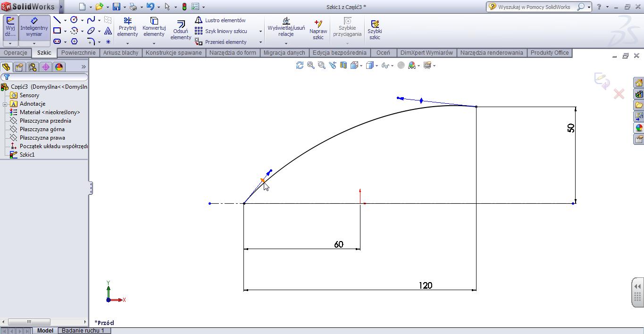This screenshot has height=334, width=644.
Task: Click the Previous View icon
Action: pyautogui.click(x=333, y=65)
